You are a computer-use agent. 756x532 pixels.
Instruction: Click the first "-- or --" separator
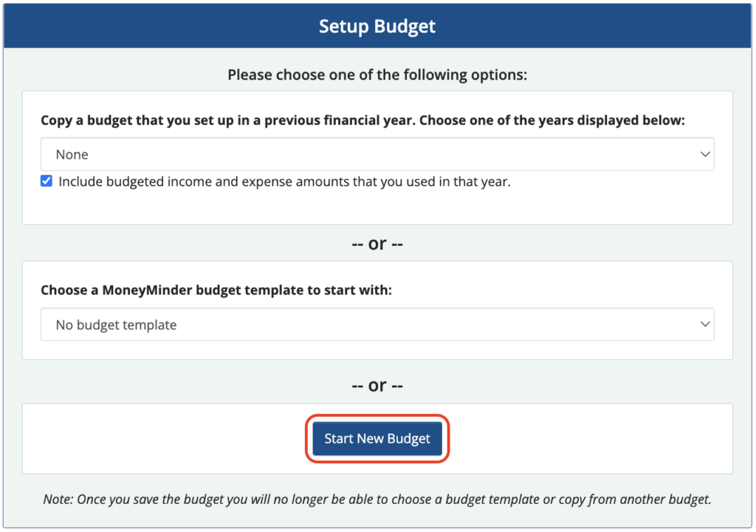pos(377,243)
